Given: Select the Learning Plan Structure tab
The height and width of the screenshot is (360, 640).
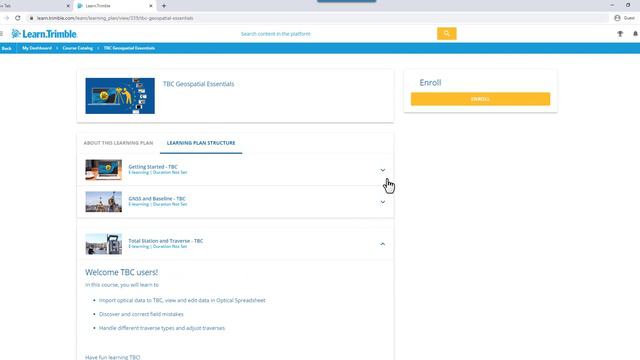Looking at the screenshot, I should tap(201, 143).
